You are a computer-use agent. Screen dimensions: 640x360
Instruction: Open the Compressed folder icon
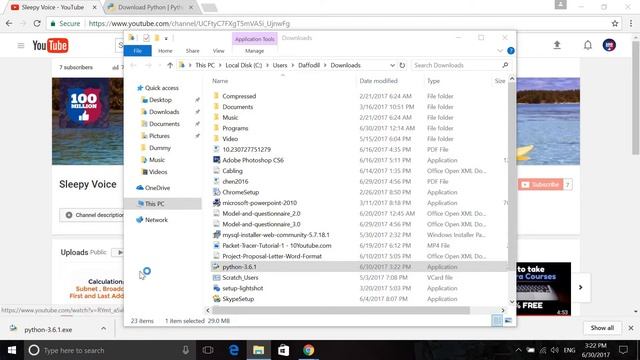click(216, 96)
